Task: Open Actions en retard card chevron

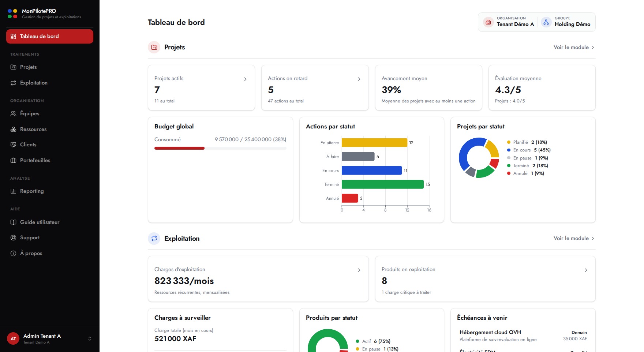Action: point(359,79)
